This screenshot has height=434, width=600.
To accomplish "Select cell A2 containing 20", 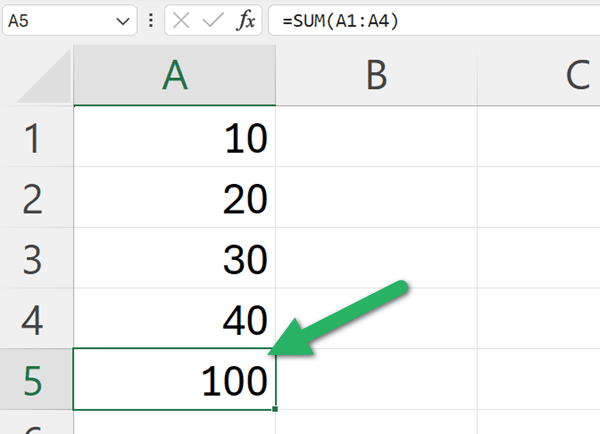I will click(175, 198).
